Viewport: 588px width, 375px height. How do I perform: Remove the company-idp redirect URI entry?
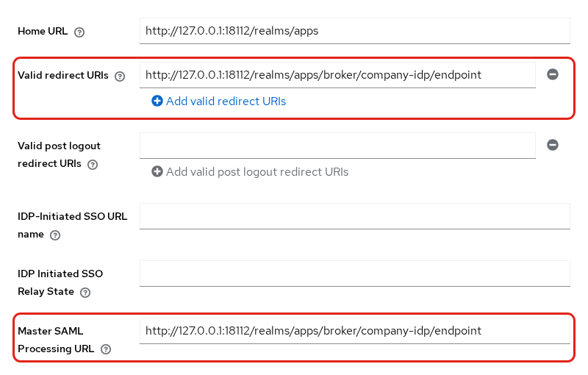point(553,74)
